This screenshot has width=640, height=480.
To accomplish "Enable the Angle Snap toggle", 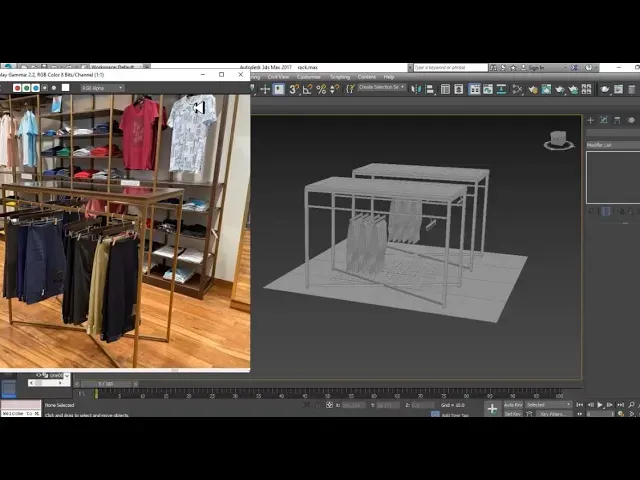I will [x=308, y=89].
